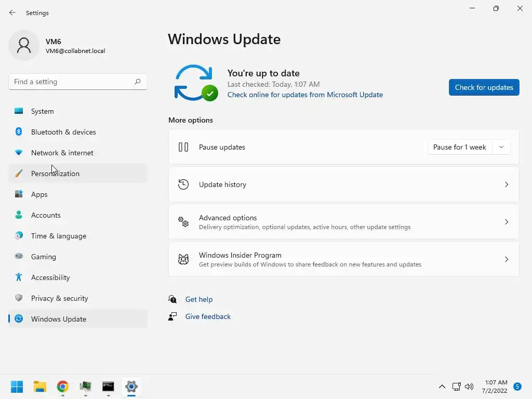Click the search magnifier icon
This screenshot has height=399, width=532.
137,82
